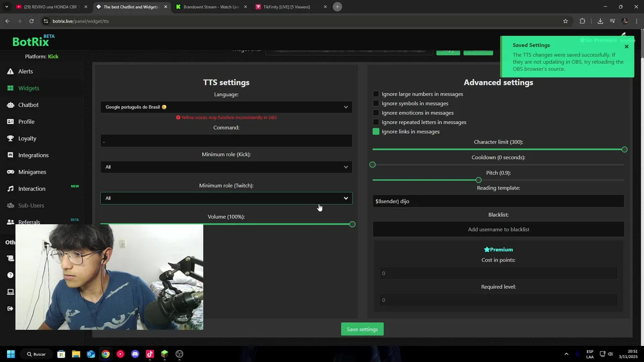Open File Explorer from the taskbar
Viewport: 644px width, 362px height.
tap(76, 354)
